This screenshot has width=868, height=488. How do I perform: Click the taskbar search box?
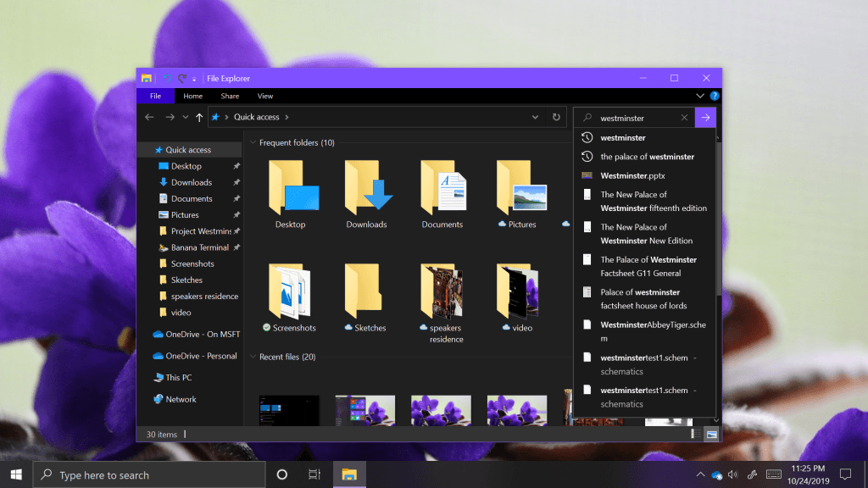(149, 474)
